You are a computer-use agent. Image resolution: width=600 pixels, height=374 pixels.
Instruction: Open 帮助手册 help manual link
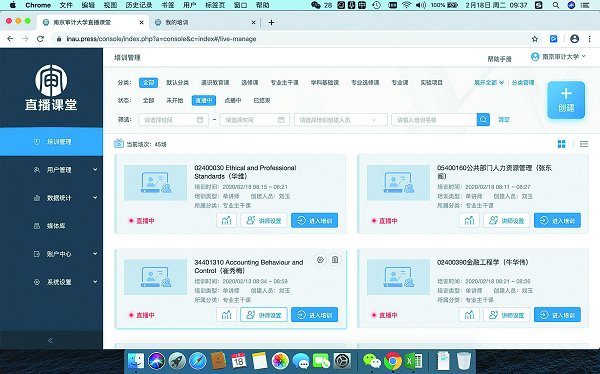pyautogui.click(x=499, y=59)
